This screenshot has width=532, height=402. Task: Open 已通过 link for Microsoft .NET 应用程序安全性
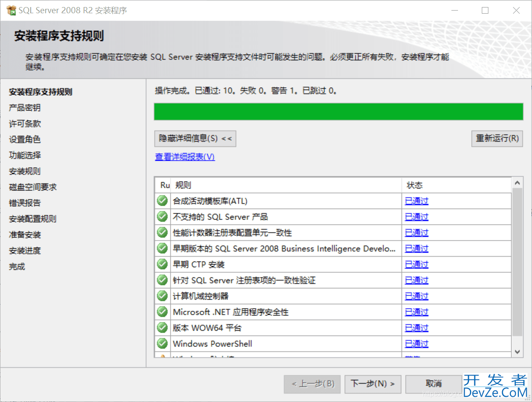coord(417,312)
